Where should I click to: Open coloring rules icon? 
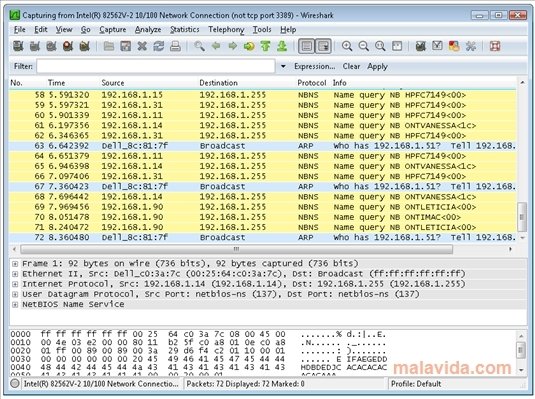(454, 46)
